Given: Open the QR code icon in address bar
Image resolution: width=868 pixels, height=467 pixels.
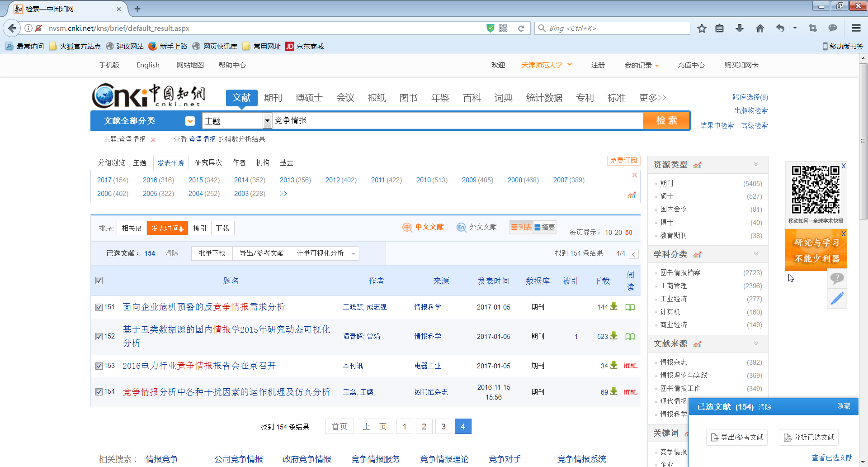Looking at the screenshot, I should tap(503, 28).
